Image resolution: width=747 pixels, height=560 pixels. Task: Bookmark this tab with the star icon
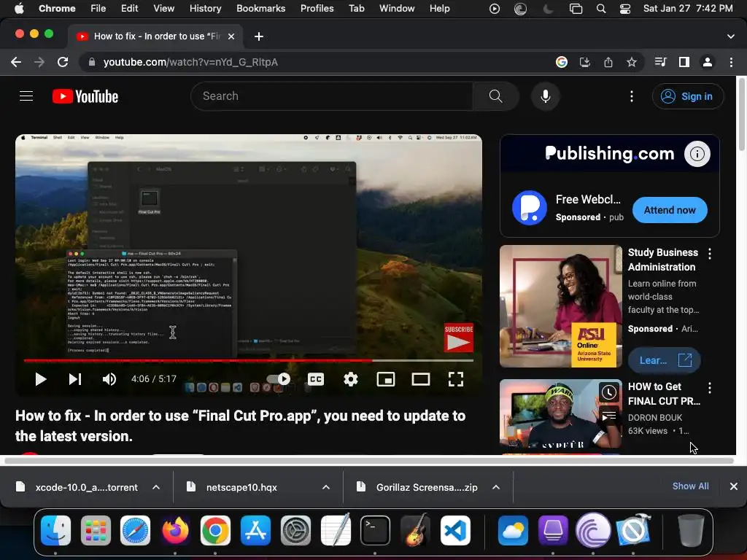632,62
